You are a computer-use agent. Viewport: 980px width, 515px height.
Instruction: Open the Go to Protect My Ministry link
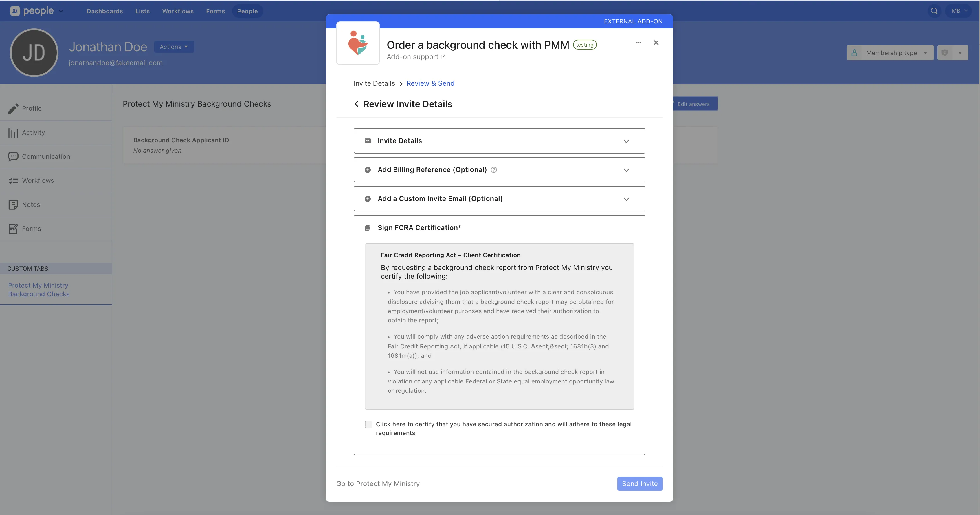(x=378, y=483)
